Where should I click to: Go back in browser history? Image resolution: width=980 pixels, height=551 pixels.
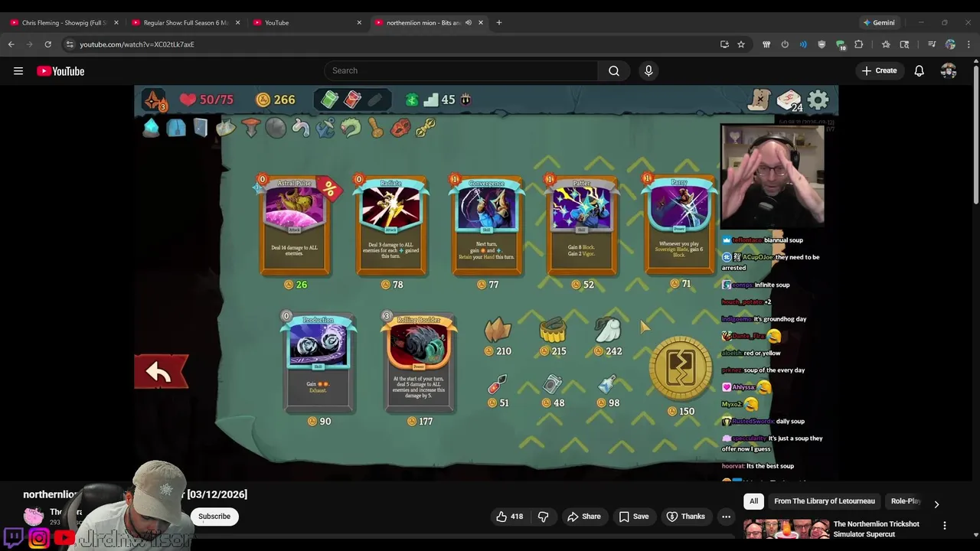pos(11,44)
